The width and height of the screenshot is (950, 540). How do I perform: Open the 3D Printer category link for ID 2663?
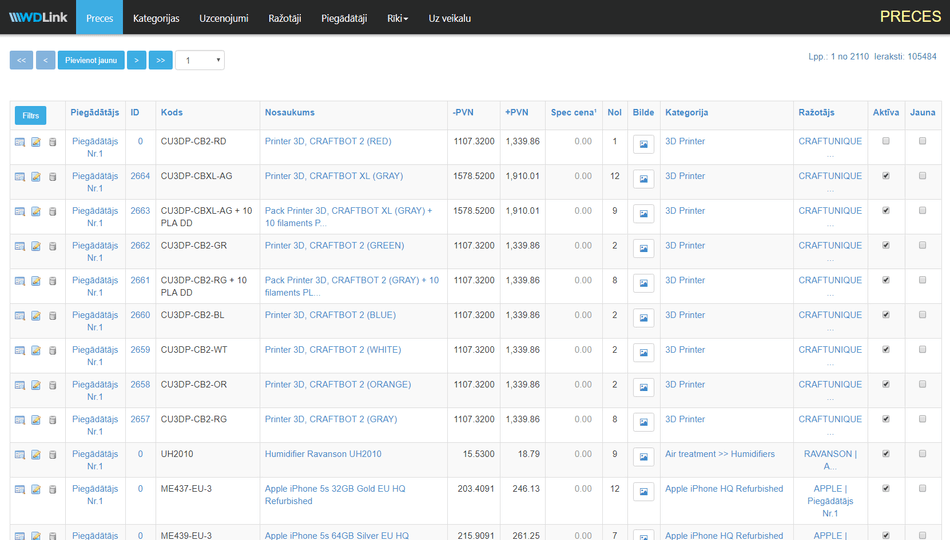pyautogui.click(x=685, y=211)
